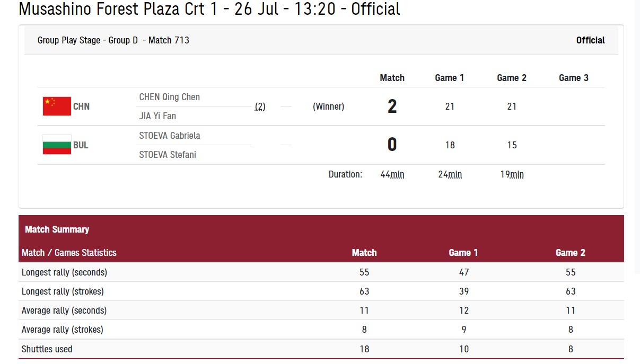Open JIA Yi Fan player link
This screenshot has height=364, width=640.
157,116
